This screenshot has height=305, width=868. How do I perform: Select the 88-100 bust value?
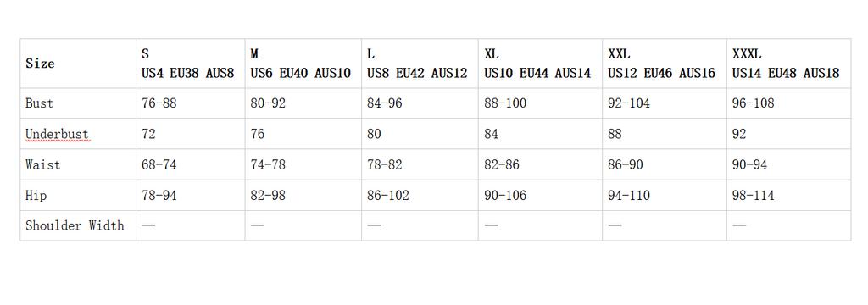pos(540,103)
